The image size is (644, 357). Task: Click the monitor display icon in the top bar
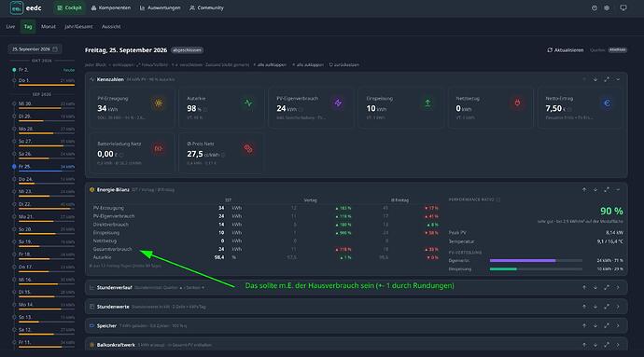(623, 7)
